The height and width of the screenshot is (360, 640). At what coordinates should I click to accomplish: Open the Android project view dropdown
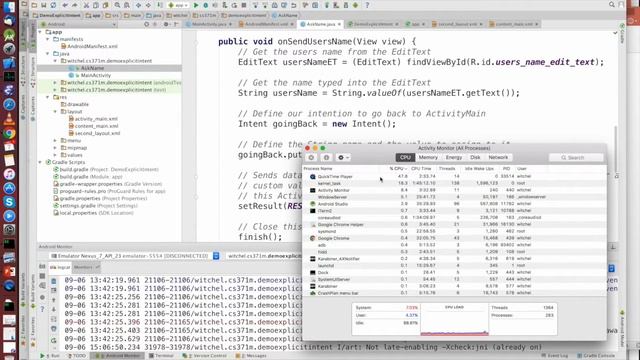(x=78, y=24)
